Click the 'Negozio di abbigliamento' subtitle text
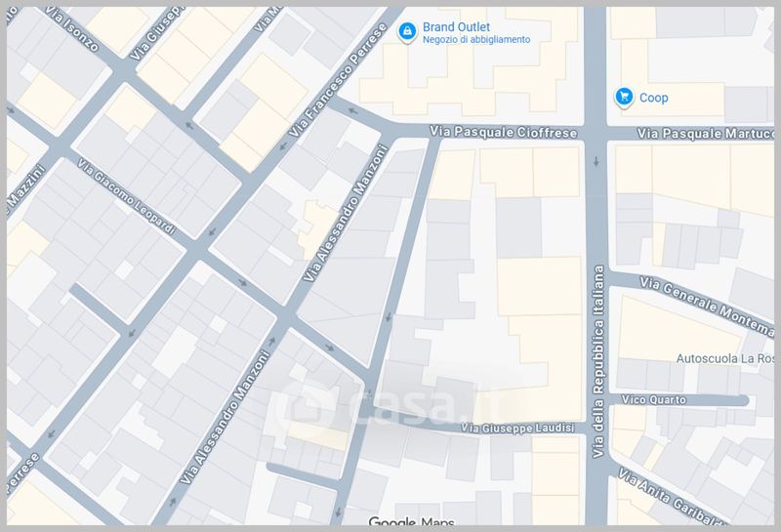Viewport: 781px width, 532px height. [476, 40]
